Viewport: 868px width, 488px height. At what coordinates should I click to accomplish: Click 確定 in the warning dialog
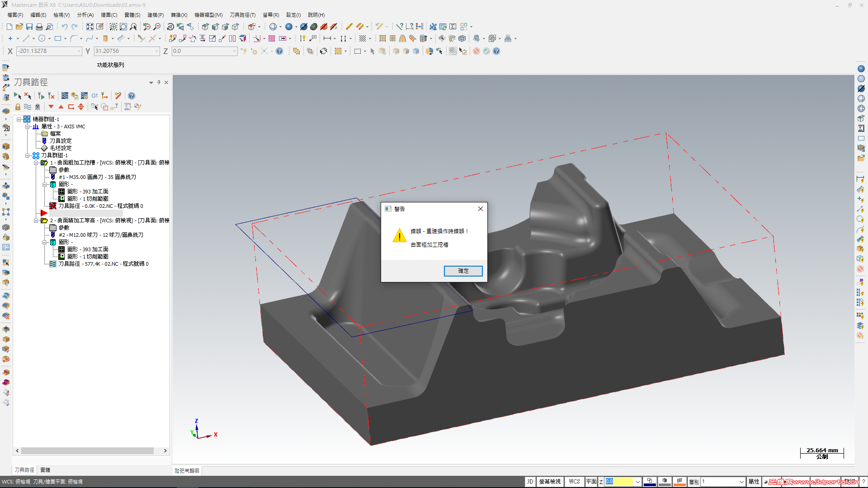463,271
